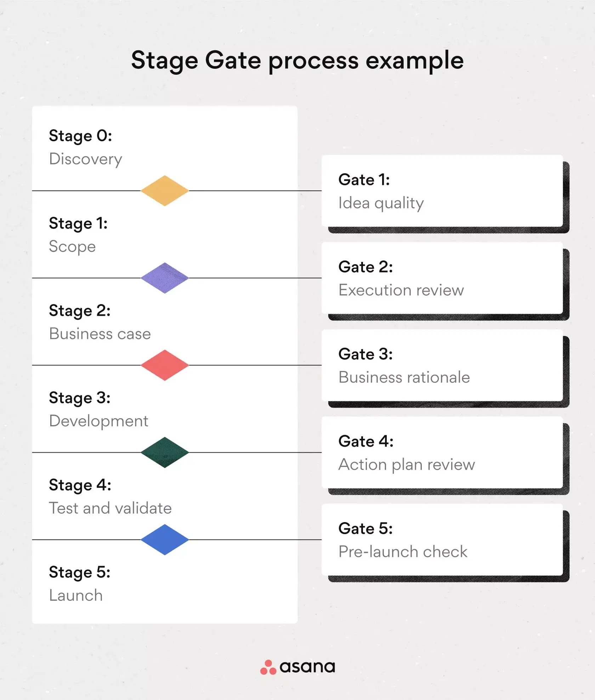595x700 pixels.
Task: Click the red diamond gate marker
Action: (165, 365)
